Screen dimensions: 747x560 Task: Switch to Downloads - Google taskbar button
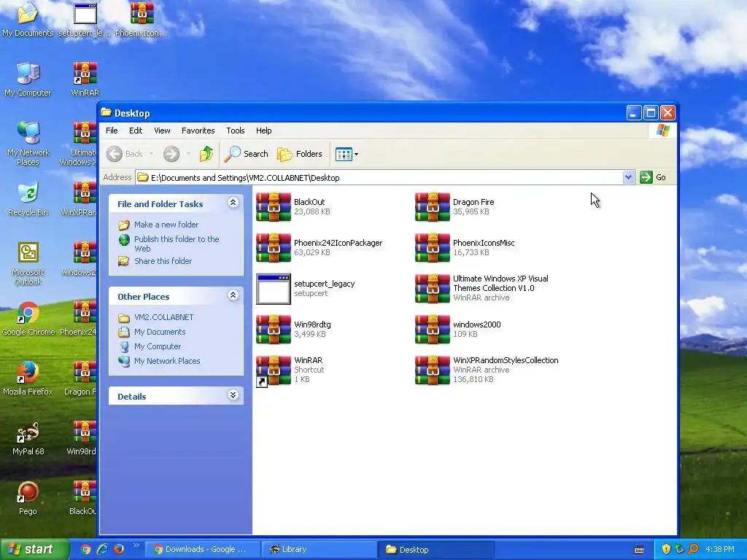[202, 550]
